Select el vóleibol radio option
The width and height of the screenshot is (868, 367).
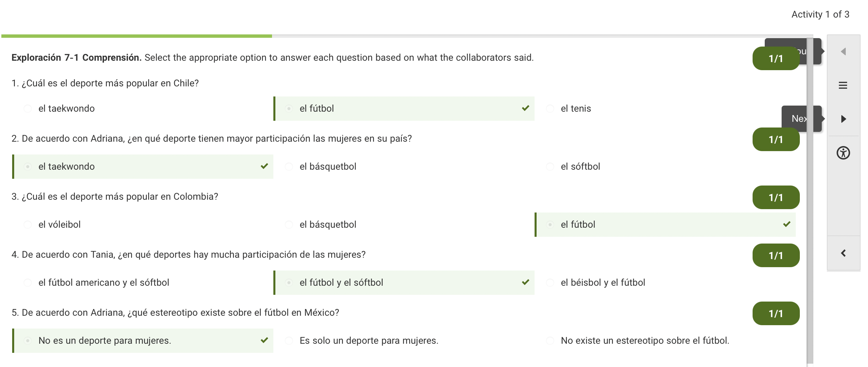(28, 225)
